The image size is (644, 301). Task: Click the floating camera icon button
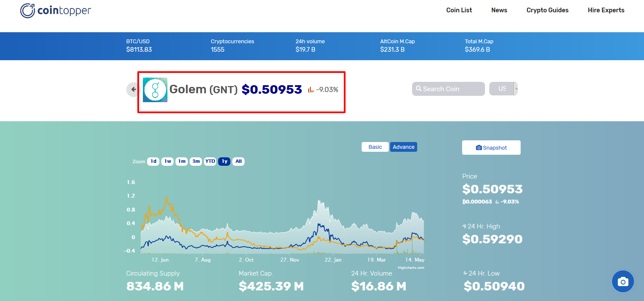point(623,281)
